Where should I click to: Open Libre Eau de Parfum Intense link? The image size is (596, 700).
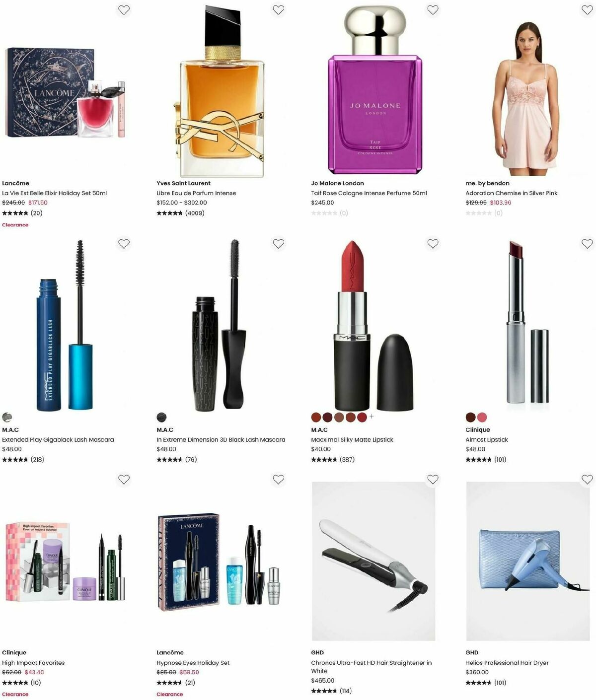point(196,193)
